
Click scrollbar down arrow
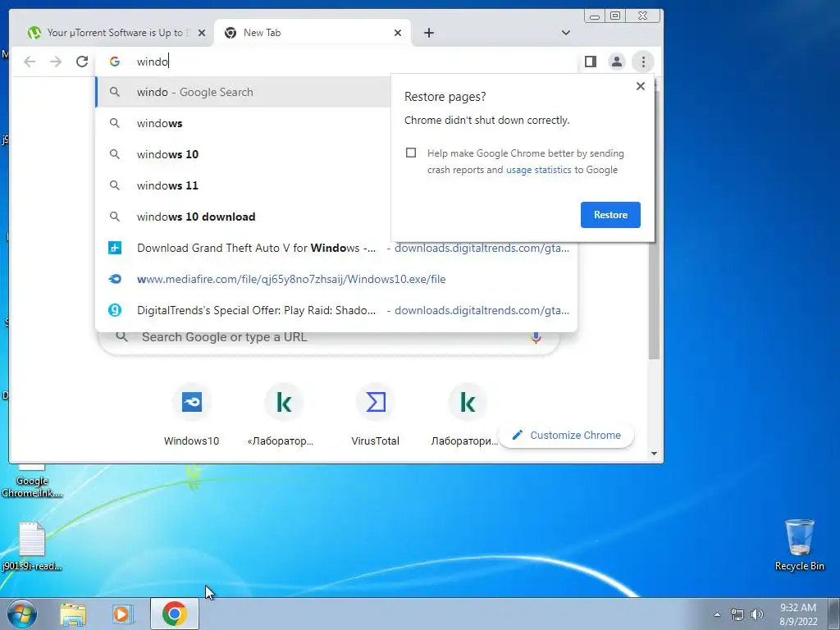654,454
